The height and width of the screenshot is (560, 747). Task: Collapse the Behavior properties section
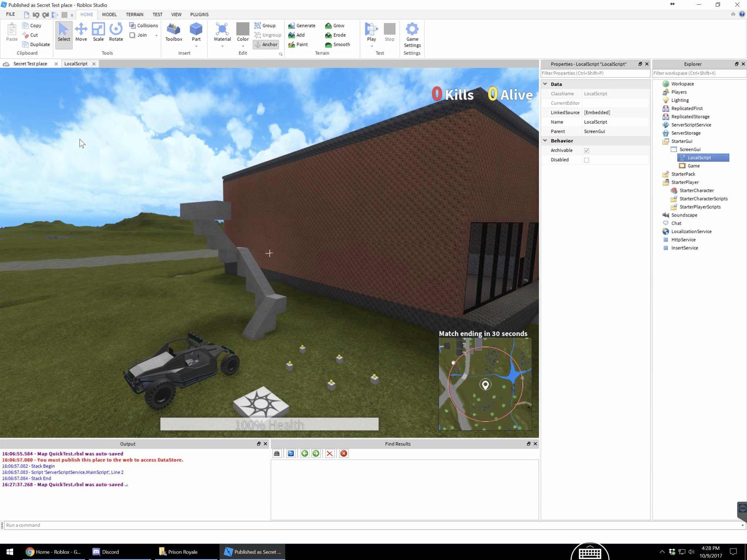545,140
